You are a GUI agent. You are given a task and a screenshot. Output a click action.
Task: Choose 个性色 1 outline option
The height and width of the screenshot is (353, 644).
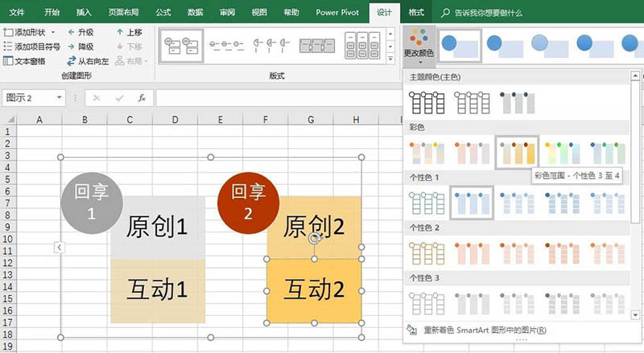427,203
